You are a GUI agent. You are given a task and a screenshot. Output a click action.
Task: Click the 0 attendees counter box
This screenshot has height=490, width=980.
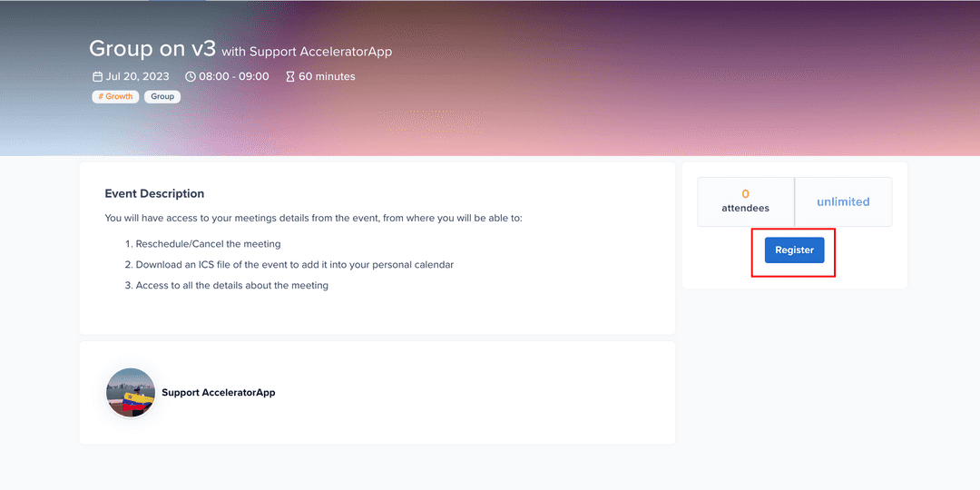[745, 201]
